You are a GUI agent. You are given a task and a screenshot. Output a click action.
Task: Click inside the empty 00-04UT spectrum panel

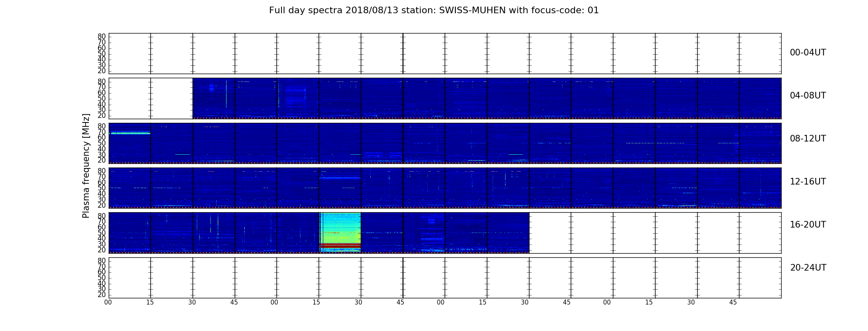[445, 53]
